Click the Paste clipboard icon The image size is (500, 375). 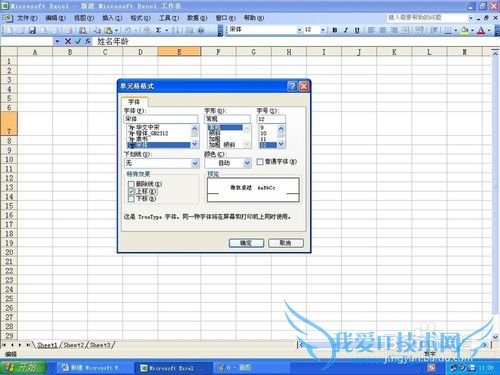click(108, 30)
